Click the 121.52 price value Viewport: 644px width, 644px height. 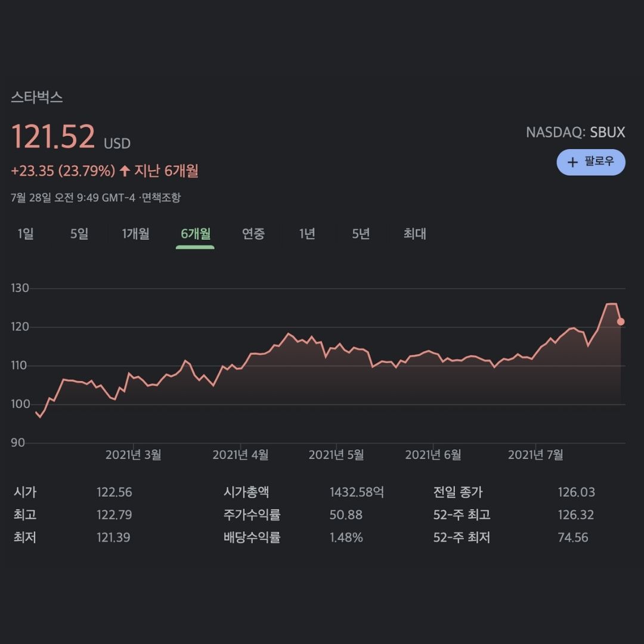click(53, 136)
